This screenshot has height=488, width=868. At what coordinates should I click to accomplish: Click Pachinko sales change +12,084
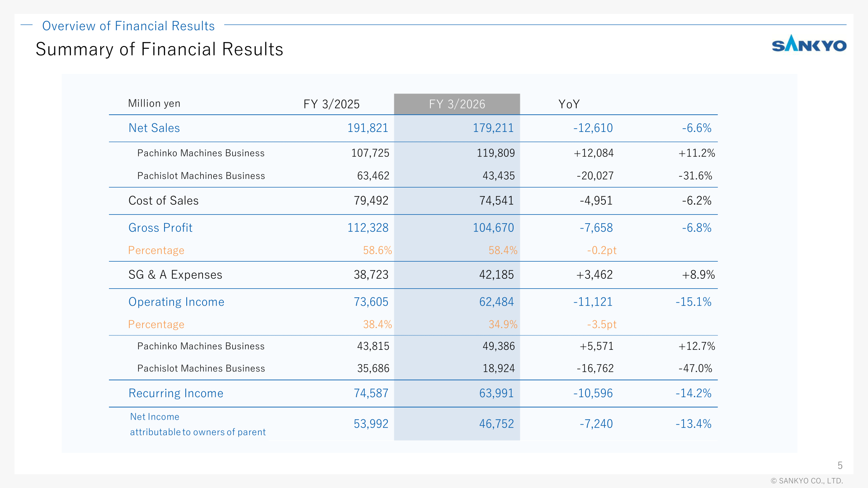pos(594,153)
